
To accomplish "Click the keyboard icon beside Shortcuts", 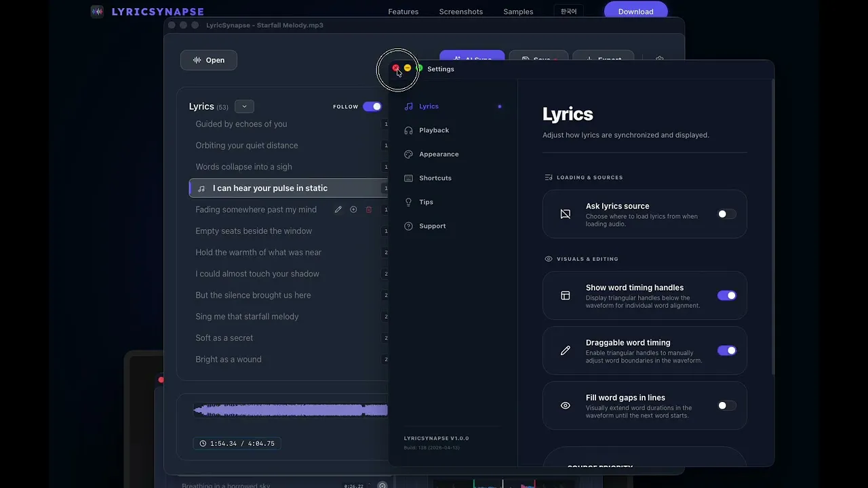I will pos(408,178).
